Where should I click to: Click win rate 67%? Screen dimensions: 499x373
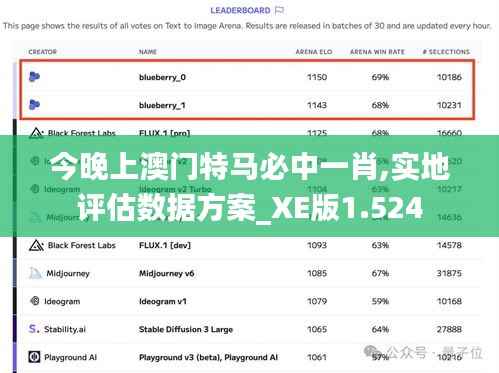pyautogui.click(x=380, y=273)
